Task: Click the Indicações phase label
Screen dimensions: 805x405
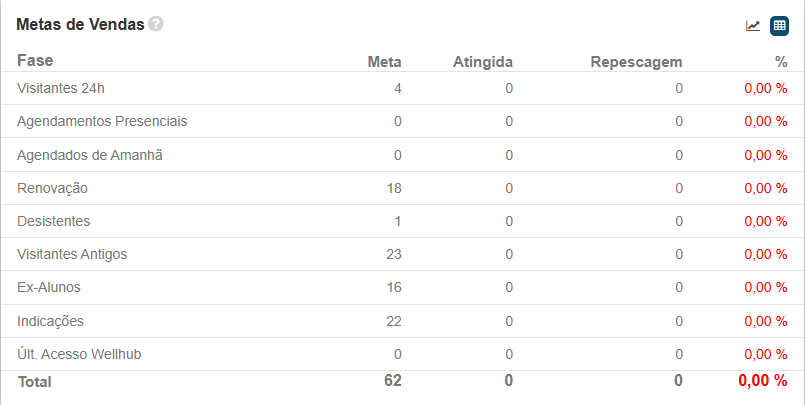Action: (x=51, y=321)
